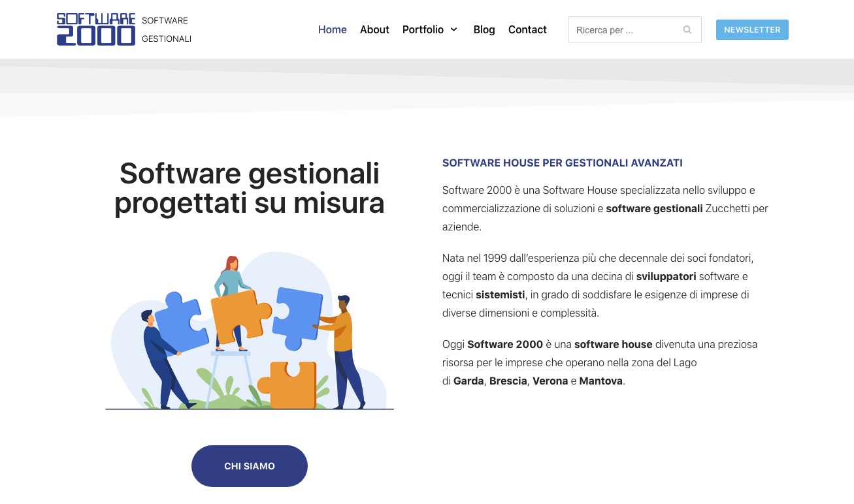This screenshot has width=854, height=504.
Task: Navigate to the Blog section
Action: (x=484, y=29)
